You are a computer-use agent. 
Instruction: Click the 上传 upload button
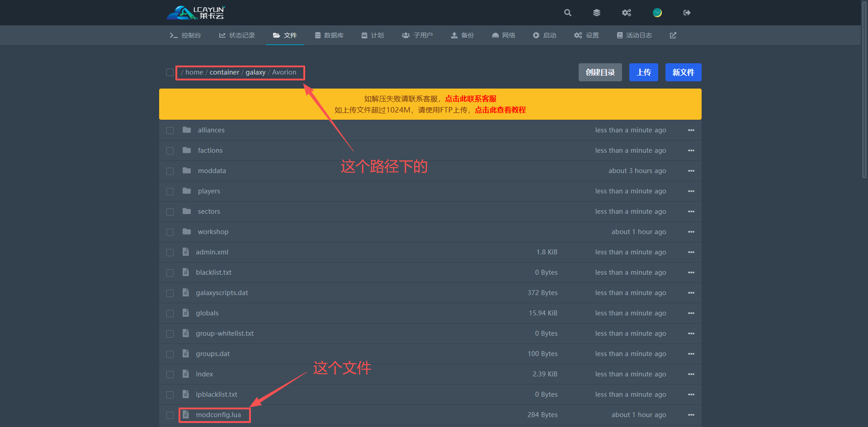pyautogui.click(x=643, y=72)
